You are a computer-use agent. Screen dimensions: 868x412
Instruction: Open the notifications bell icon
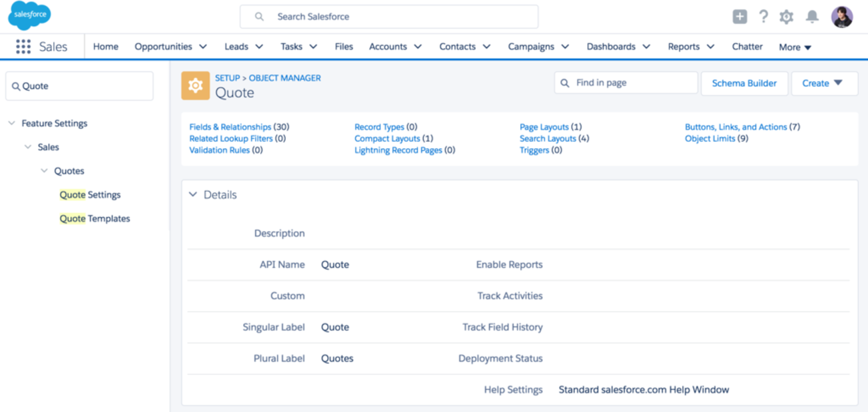coord(812,17)
